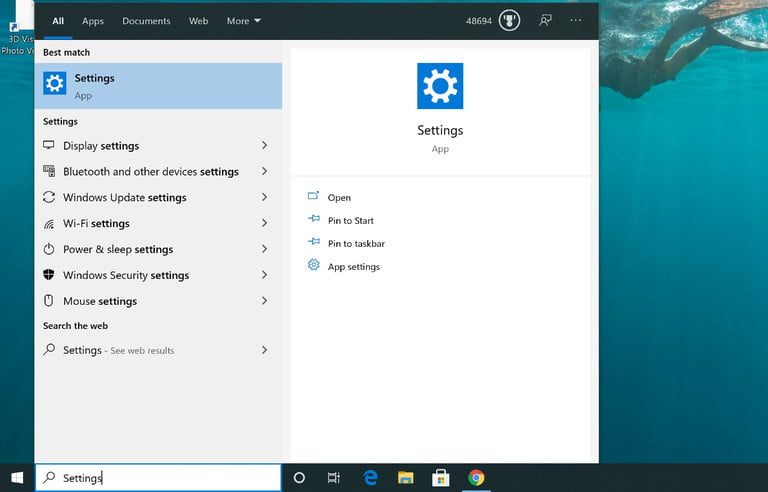Open Mouse settings result
The height and width of the screenshot is (492, 768).
(158, 301)
